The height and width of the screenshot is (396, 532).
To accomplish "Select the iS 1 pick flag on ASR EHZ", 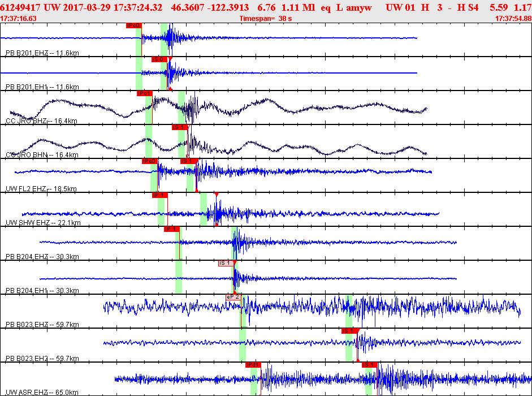I will (370, 365).
